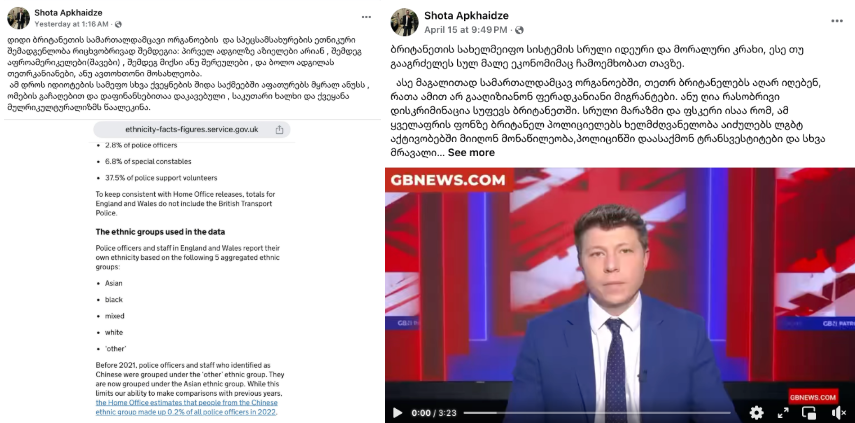
Task: Open video settings gear
Action: tap(756, 413)
